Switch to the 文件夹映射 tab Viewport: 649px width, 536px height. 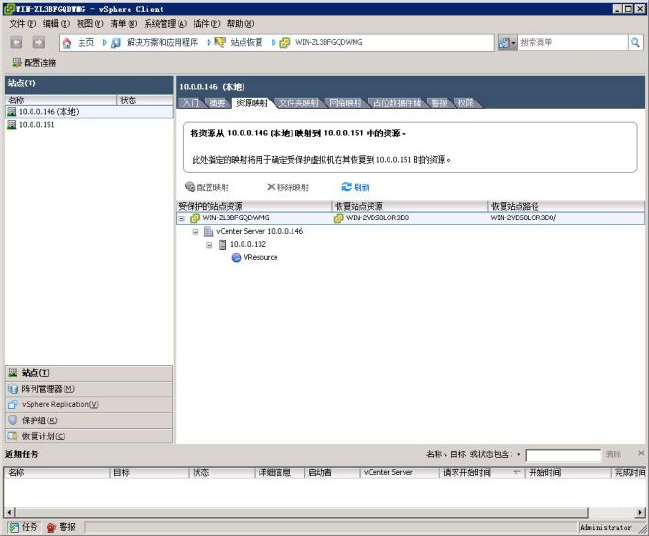pyautogui.click(x=298, y=103)
